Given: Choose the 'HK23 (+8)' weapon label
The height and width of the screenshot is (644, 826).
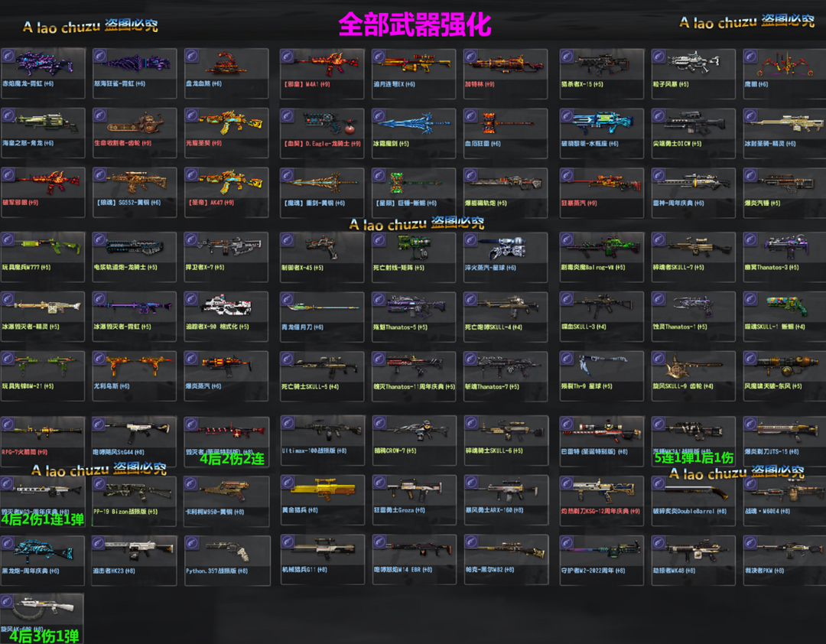Looking at the screenshot, I should [113, 571].
